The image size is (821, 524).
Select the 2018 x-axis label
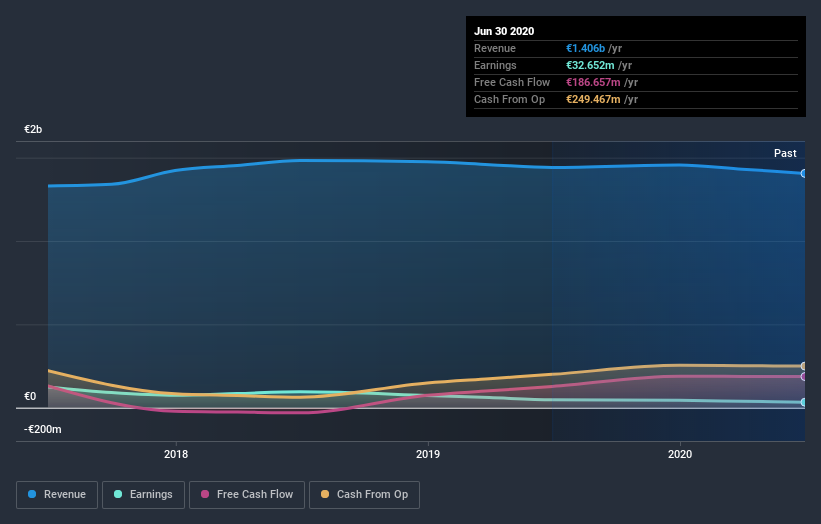point(176,454)
